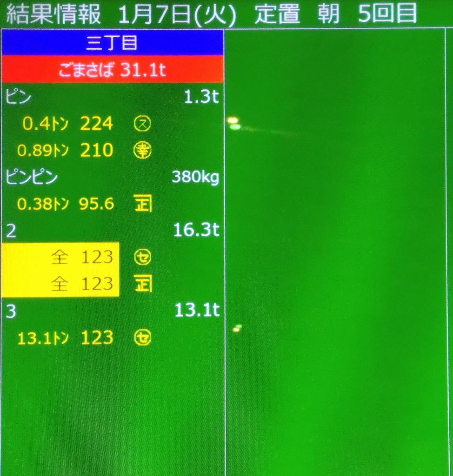This screenshot has width=453, height=476.
Task: Select the red ごまさば 31.1t bar
Action: 112,70
